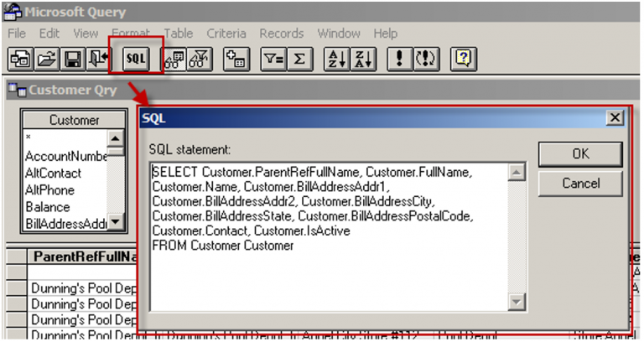The height and width of the screenshot is (342, 644).
Task: Toggle the Show/Hide Tables icon
Action: [175, 59]
